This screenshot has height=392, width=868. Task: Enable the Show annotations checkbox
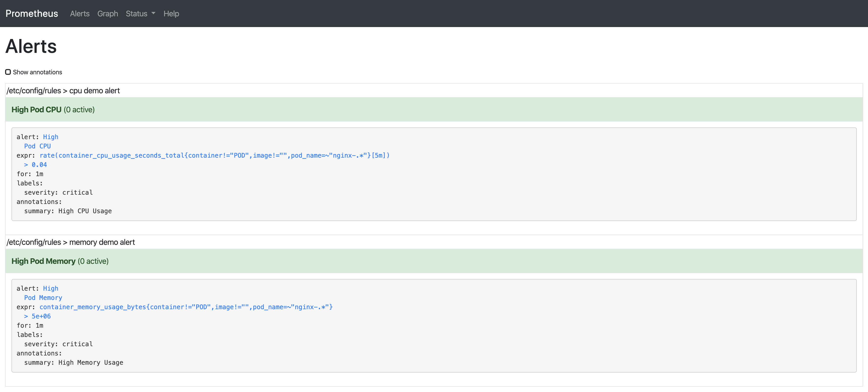coord(8,72)
